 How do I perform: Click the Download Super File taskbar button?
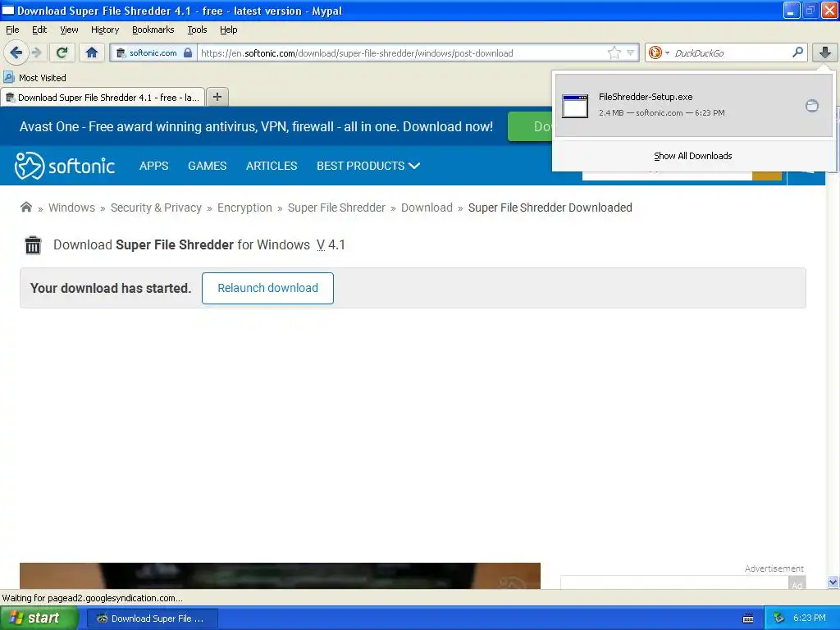152,619
